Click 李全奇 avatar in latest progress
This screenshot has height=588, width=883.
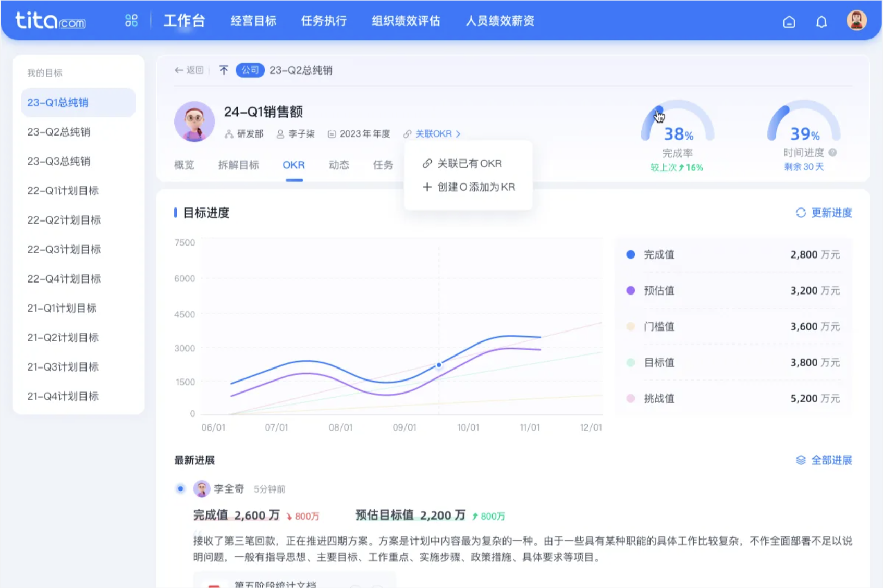point(202,489)
